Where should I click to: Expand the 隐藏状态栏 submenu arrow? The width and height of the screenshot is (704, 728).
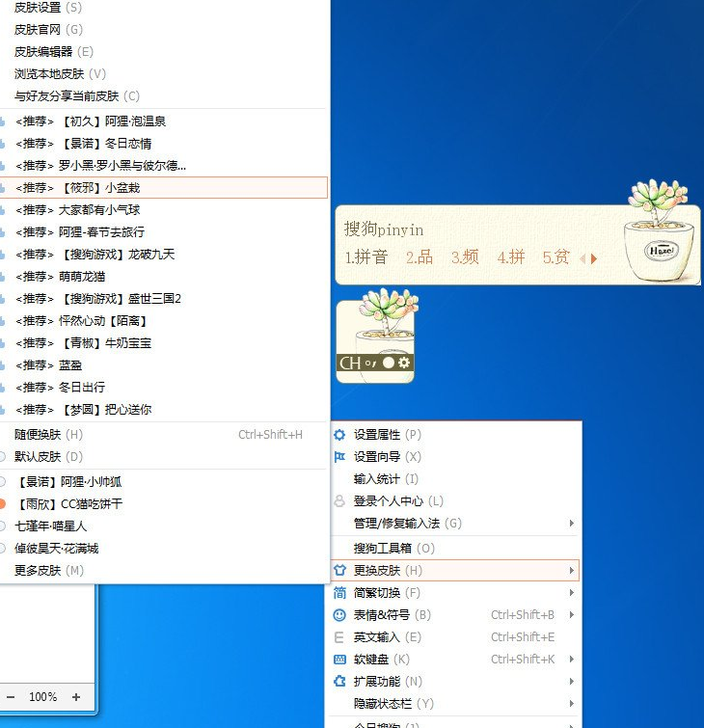coord(572,703)
